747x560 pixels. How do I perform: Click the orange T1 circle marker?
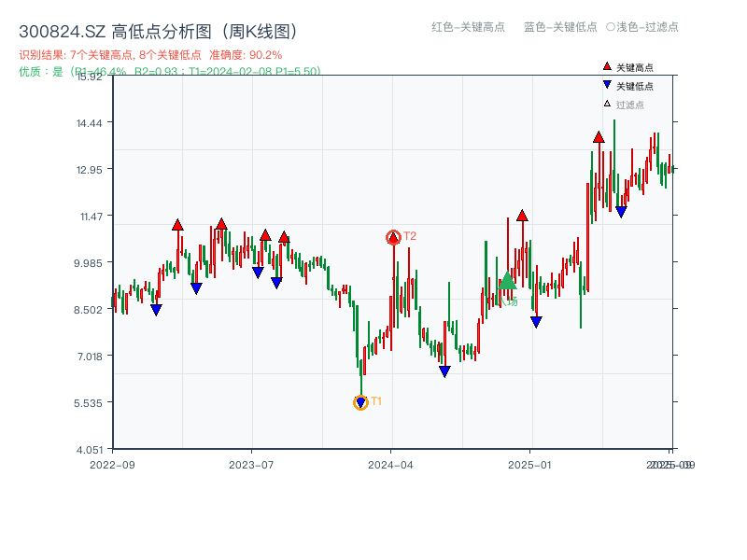coord(361,402)
